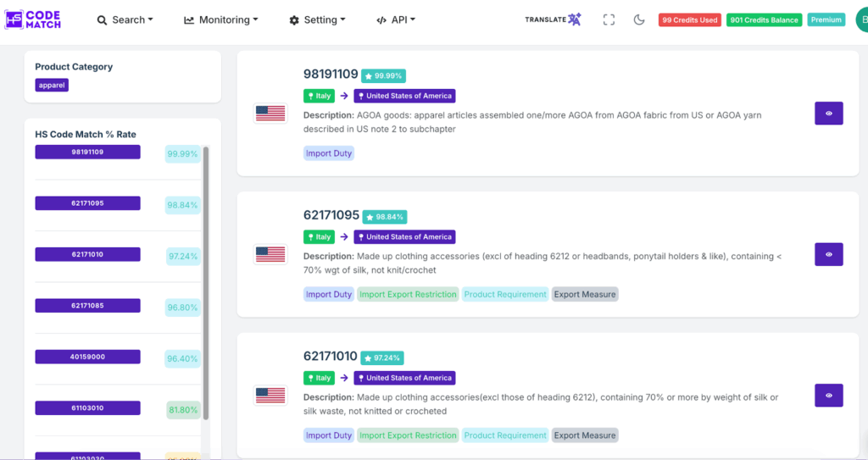This screenshot has height=460, width=868.
Task: Open the API menu in navbar
Action: coord(396,19)
